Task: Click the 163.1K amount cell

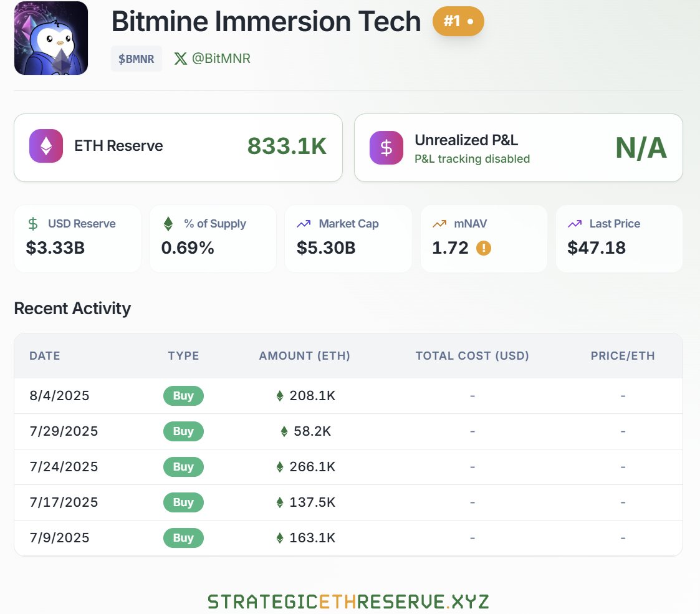Action: (312, 538)
